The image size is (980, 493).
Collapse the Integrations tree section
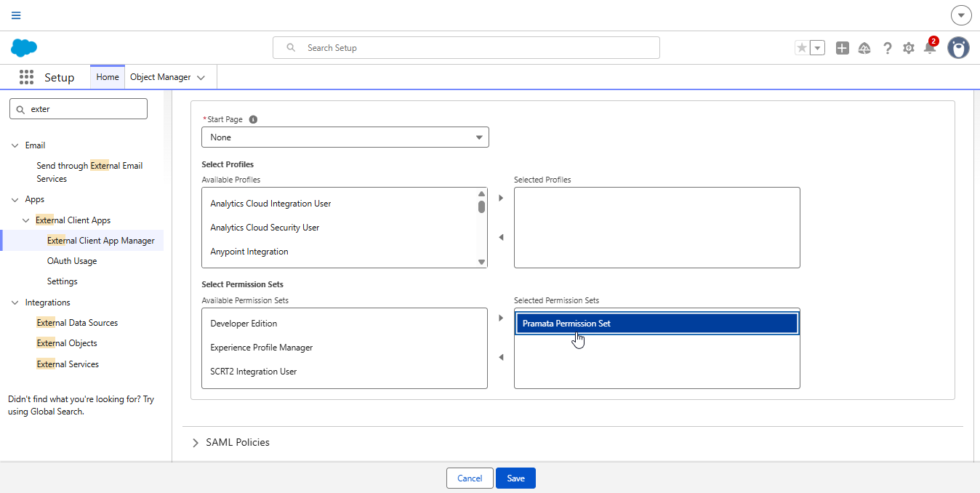pyautogui.click(x=15, y=302)
